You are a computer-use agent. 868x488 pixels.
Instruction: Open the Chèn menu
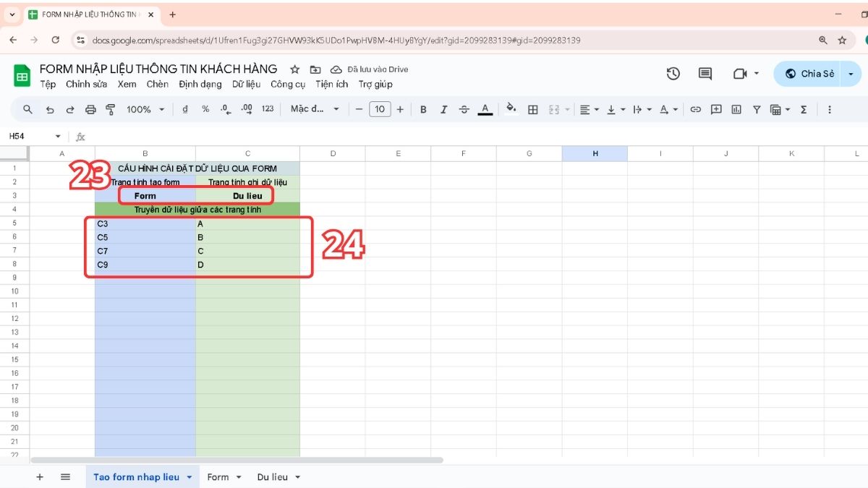(x=158, y=85)
